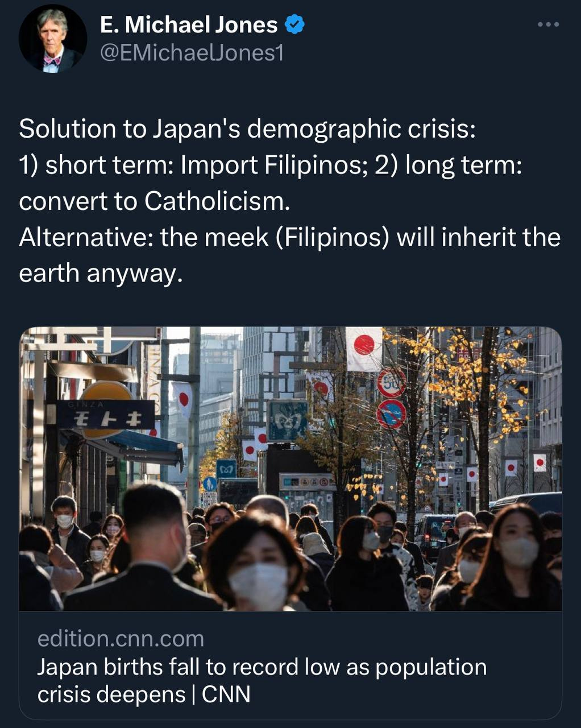Click the text line 'convert to Catholicism.'
Screen dimensions: 581x728
(155, 201)
